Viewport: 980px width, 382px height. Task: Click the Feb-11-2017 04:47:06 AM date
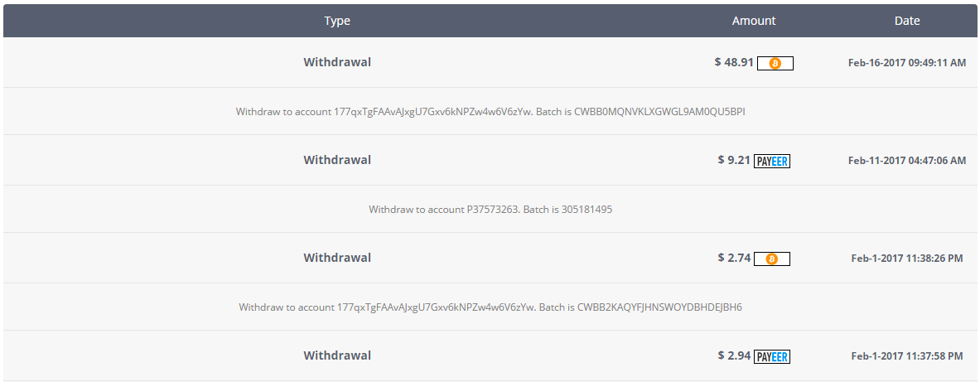(907, 160)
